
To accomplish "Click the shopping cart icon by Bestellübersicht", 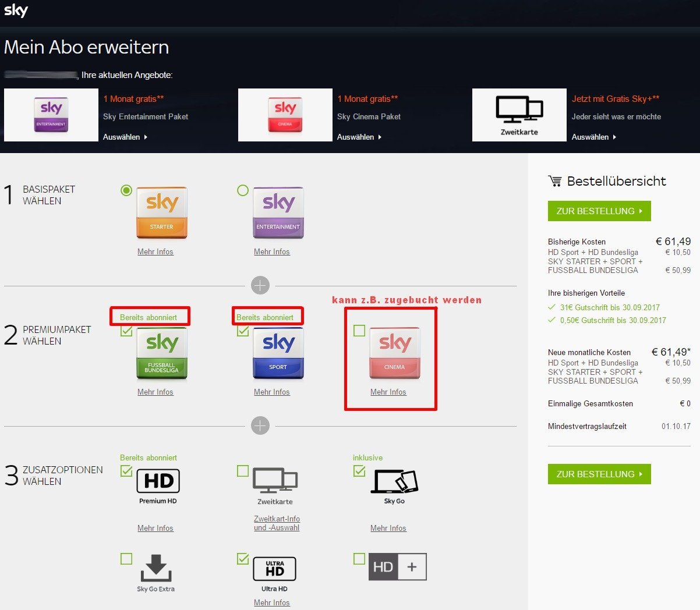I will point(555,181).
